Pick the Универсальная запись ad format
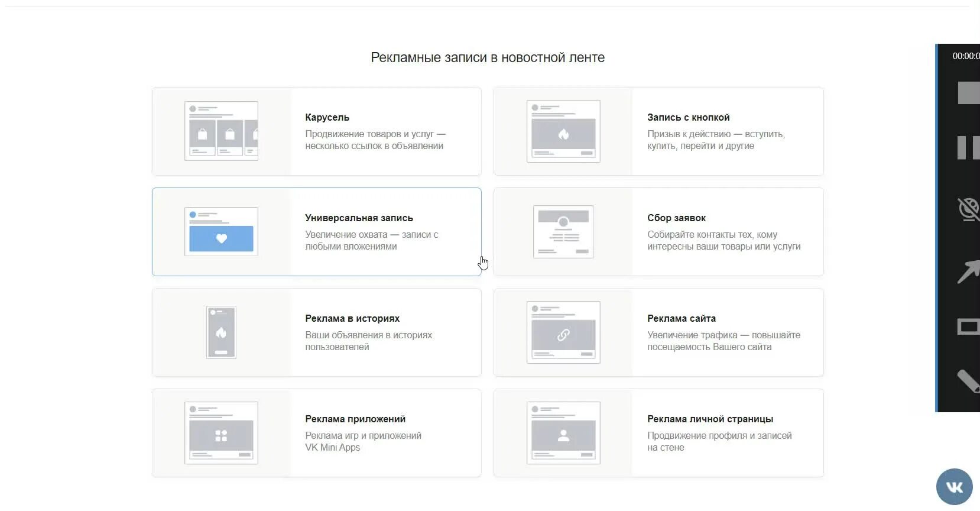This screenshot has height=511, width=980. 317,232
